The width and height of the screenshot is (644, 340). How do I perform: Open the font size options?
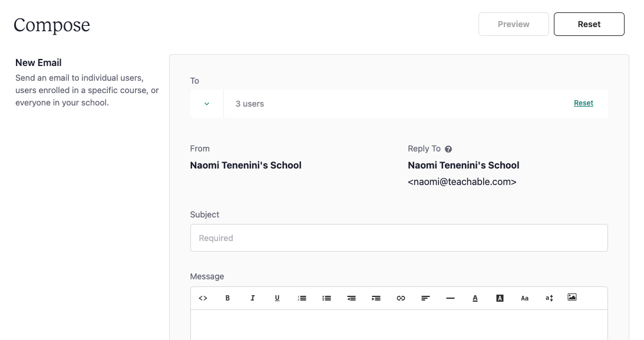click(549, 298)
